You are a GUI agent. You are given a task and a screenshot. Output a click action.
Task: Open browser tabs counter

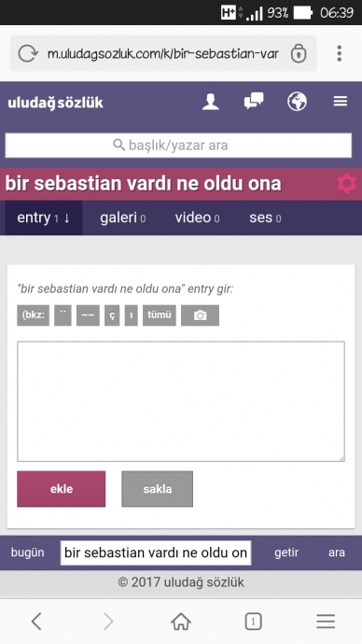[253, 622]
